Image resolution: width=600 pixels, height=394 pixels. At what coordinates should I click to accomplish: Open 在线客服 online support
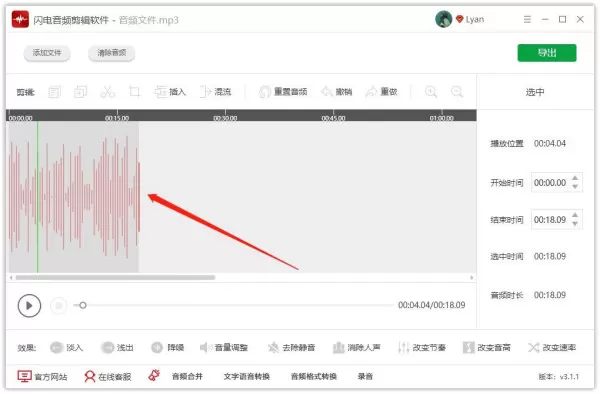(108, 377)
